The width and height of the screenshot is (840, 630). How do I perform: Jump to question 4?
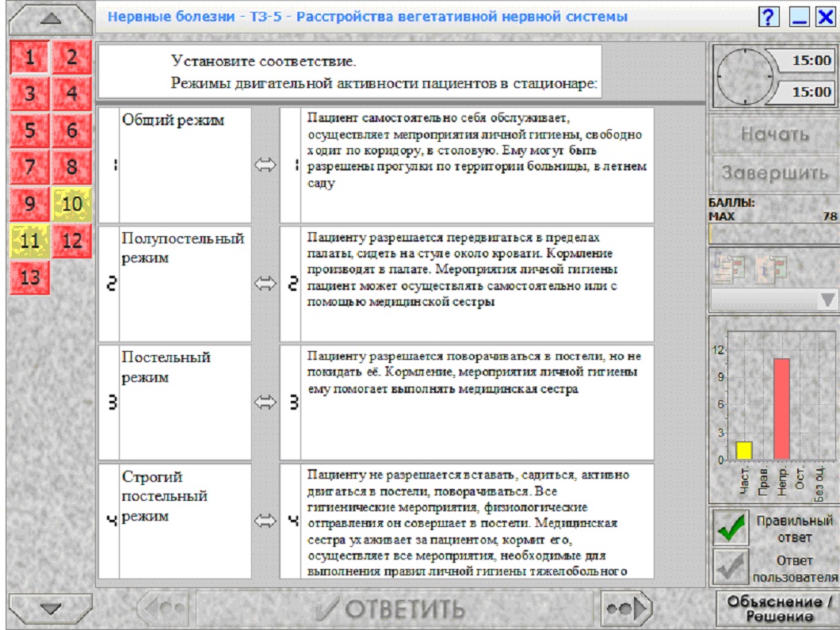pos(72,94)
